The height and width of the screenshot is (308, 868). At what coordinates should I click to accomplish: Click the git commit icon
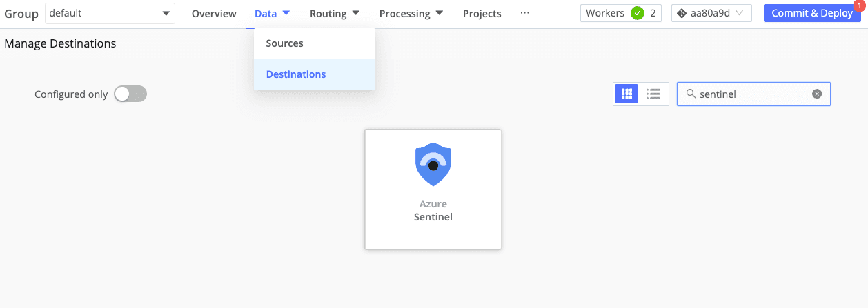[682, 13]
